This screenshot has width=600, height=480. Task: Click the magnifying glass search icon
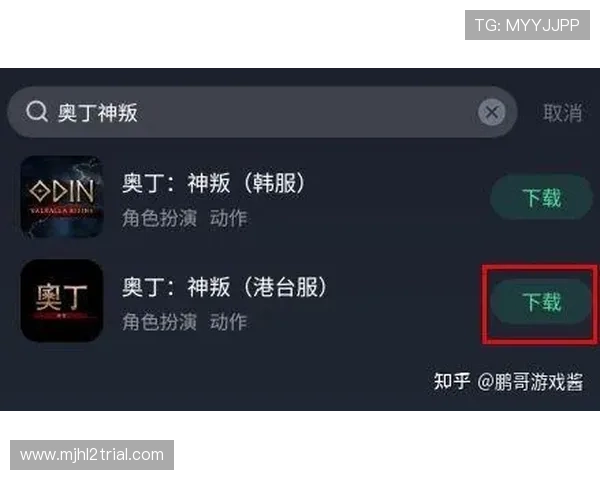click(37, 112)
